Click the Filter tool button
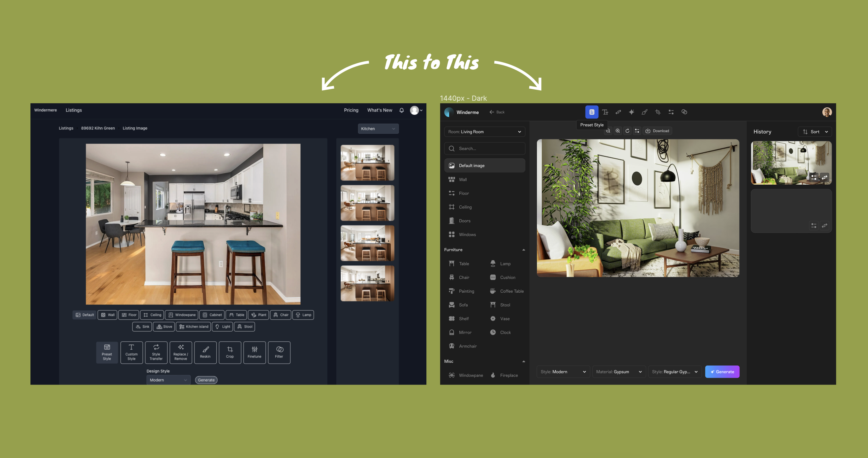 click(x=279, y=353)
